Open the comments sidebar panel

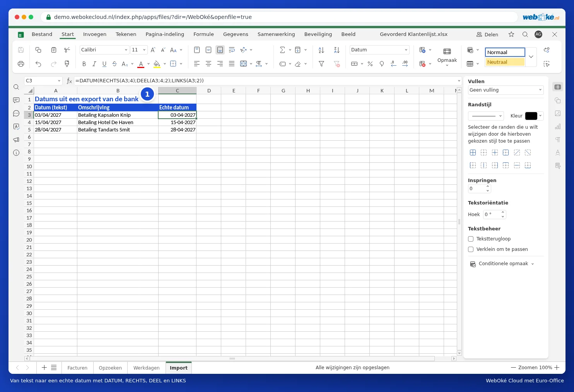coord(16,100)
